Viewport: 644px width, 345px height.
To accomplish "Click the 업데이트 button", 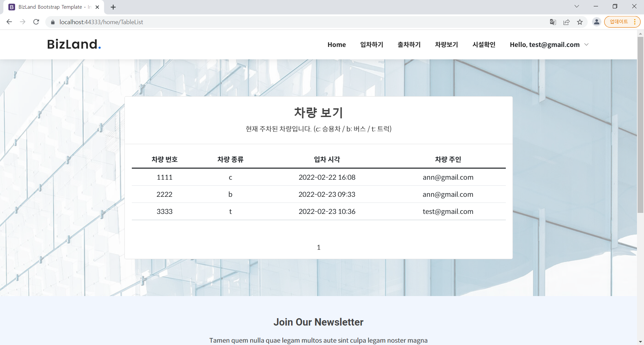I will (x=619, y=22).
